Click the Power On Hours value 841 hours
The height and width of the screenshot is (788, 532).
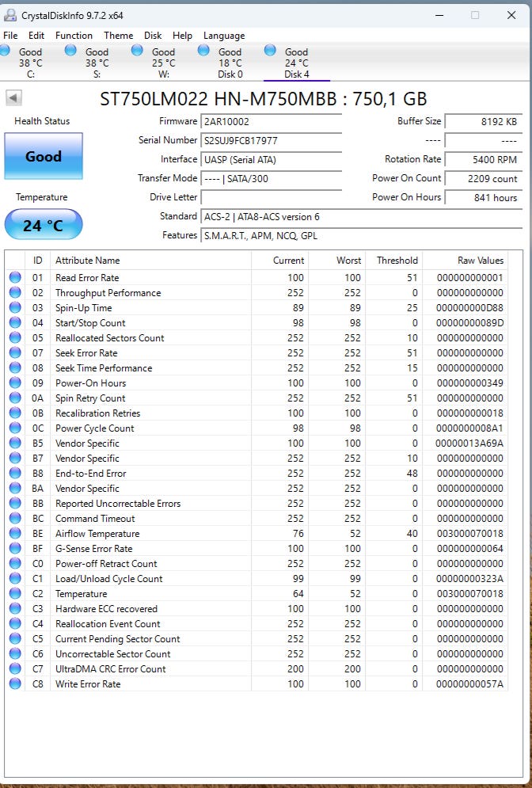click(483, 197)
